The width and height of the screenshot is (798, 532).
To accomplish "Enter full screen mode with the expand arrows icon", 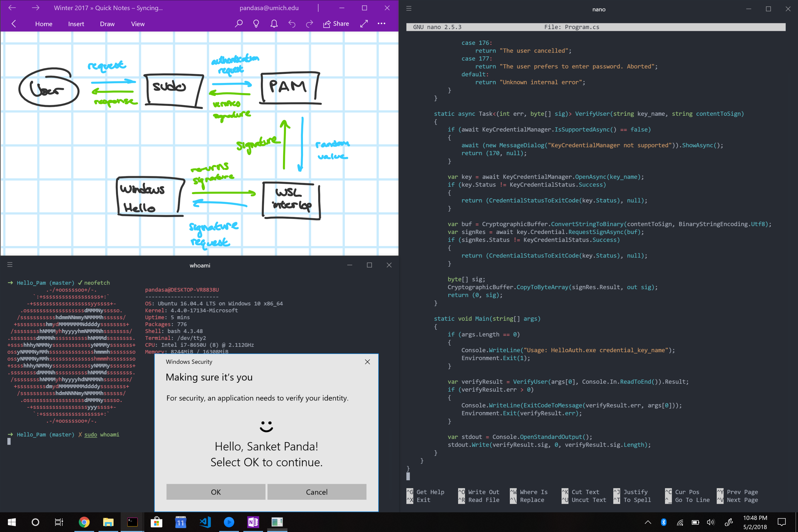I will 364,24.
